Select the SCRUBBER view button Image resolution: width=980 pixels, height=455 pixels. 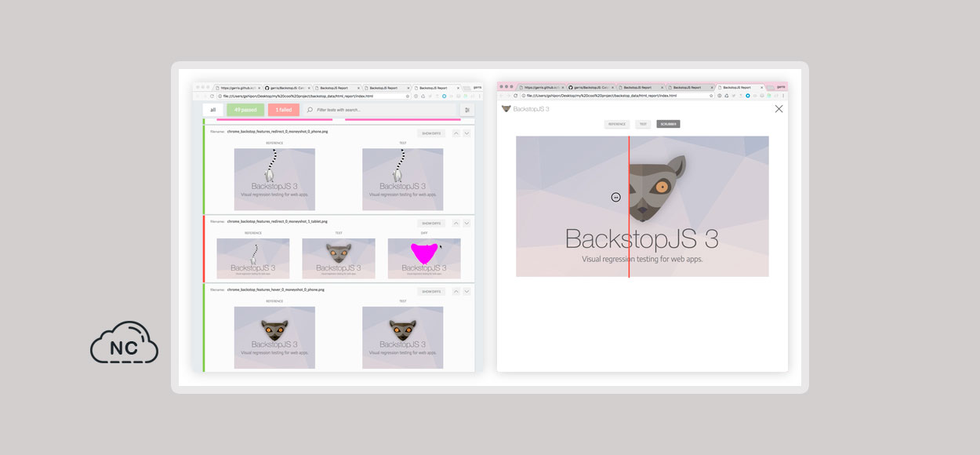[669, 124]
